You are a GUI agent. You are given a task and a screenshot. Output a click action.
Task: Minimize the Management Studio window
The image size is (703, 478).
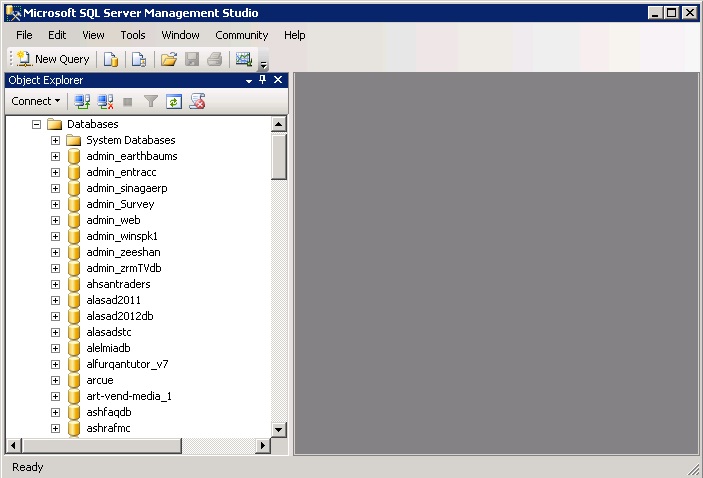tap(655, 13)
